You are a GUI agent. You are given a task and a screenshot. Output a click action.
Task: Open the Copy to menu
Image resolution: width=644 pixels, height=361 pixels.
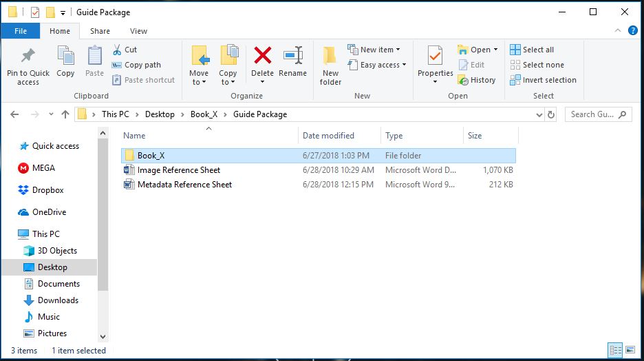coord(228,65)
